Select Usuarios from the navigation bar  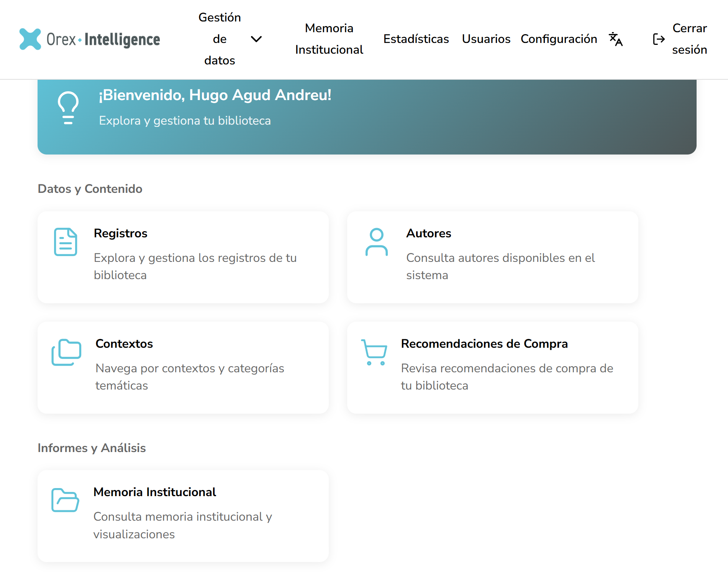coord(486,39)
